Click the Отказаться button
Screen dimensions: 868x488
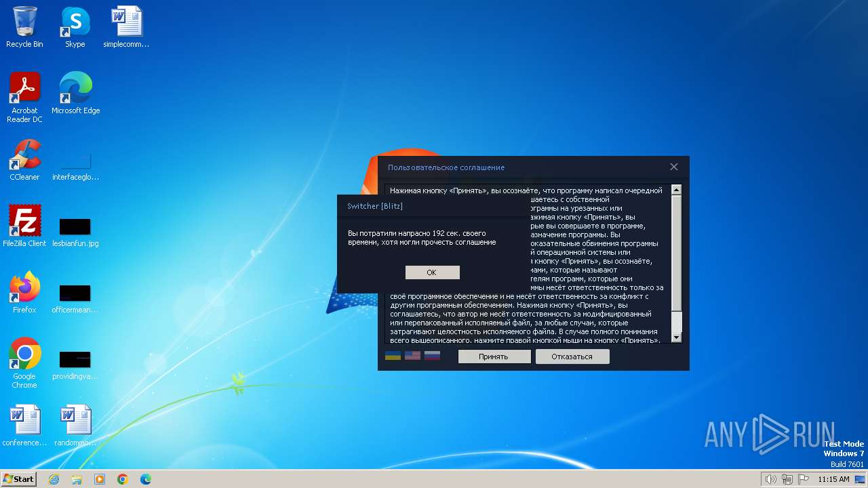coord(572,357)
